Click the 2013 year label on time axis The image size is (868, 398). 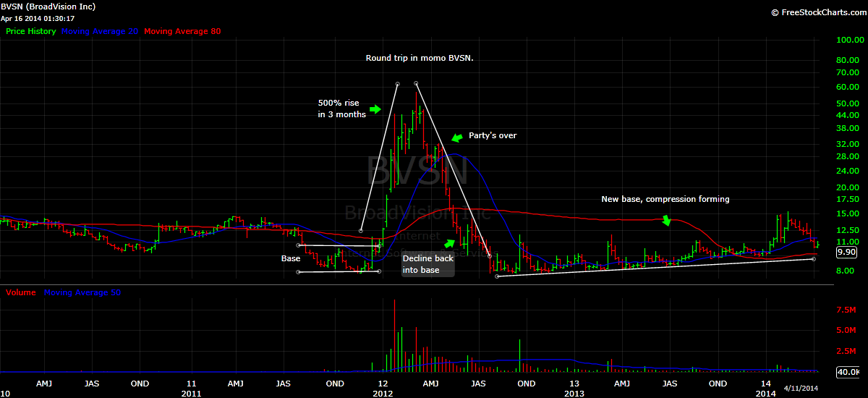[574, 393]
